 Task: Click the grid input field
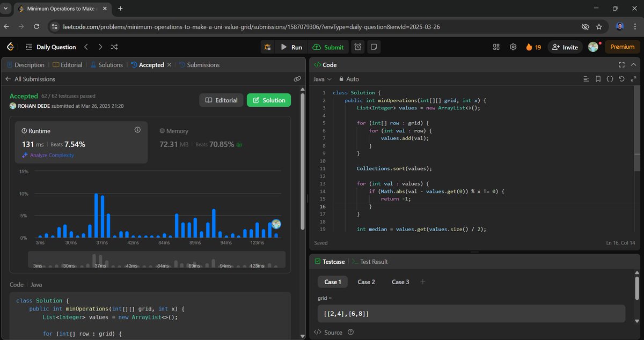coord(471,313)
